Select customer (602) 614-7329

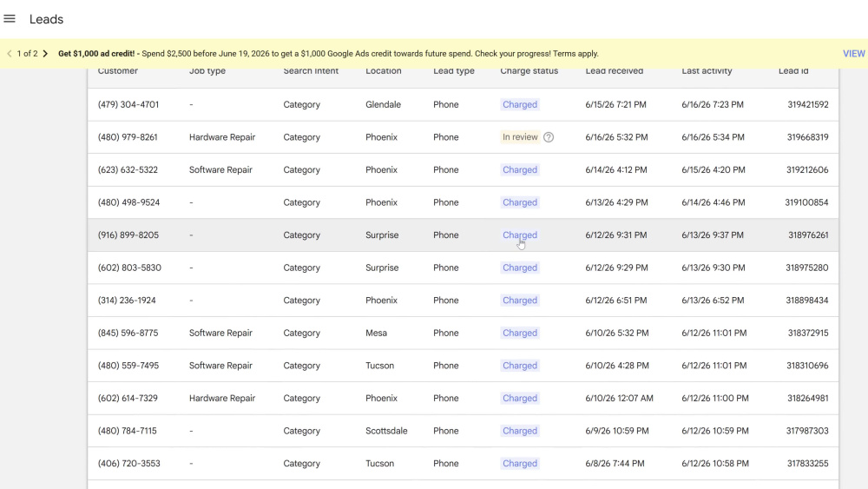coord(128,399)
